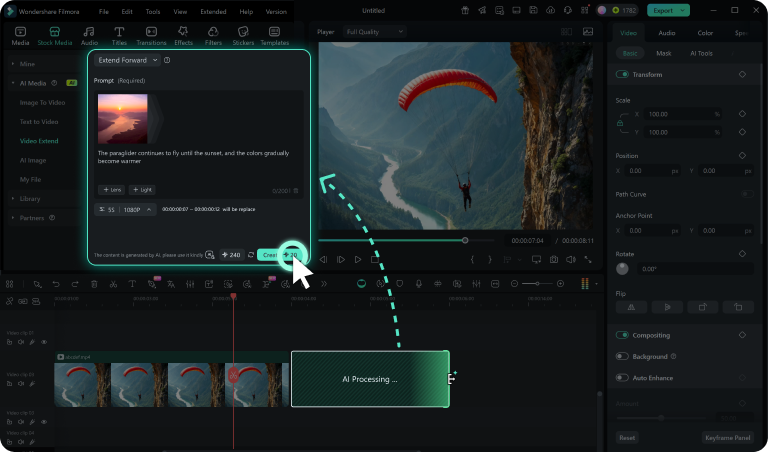Viewport: 768px width, 452px height.
Task: Add a Lens tag to prompt
Action: 112,190
